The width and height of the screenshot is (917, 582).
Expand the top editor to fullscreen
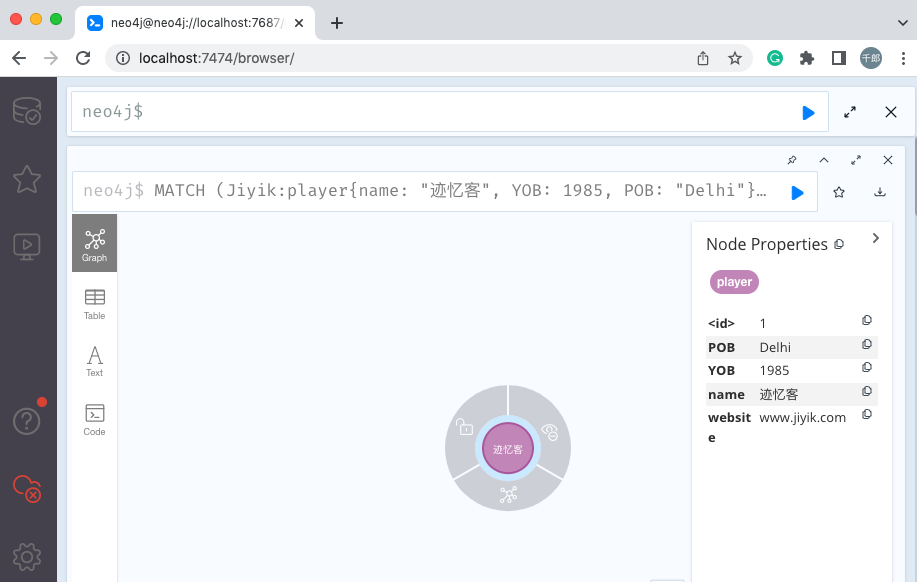click(x=850, y=112)
